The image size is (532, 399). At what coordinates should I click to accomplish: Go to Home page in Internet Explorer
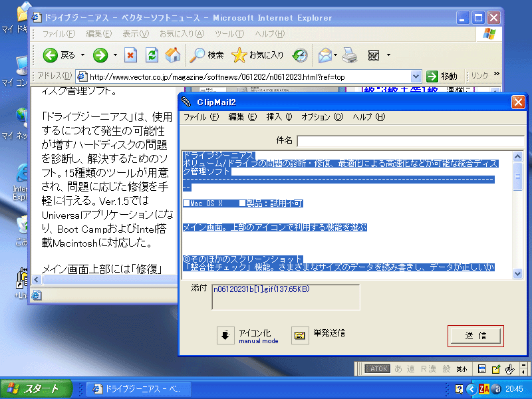click(x=173, y=55)
